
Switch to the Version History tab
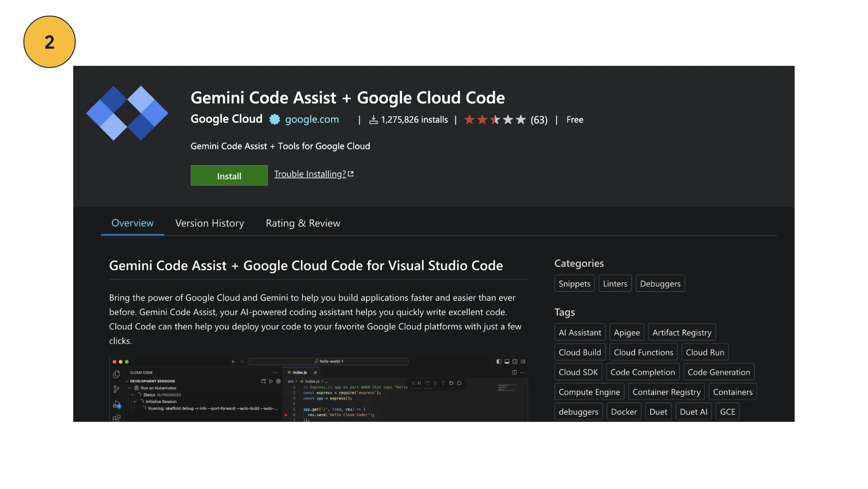(x=210, y=223)
